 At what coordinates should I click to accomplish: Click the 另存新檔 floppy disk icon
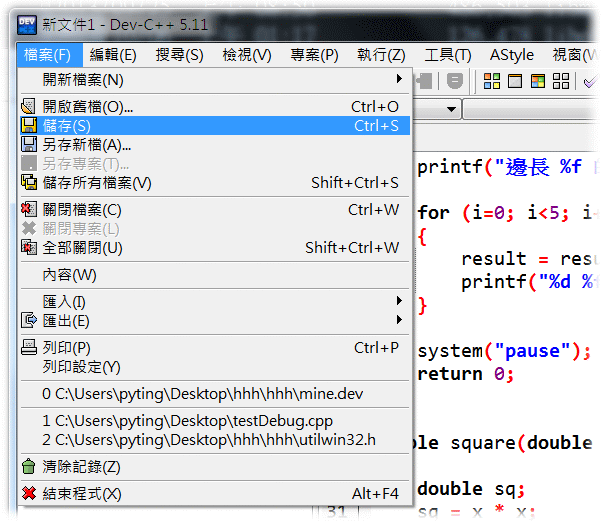pyautogui.click(x=29, y=145)
